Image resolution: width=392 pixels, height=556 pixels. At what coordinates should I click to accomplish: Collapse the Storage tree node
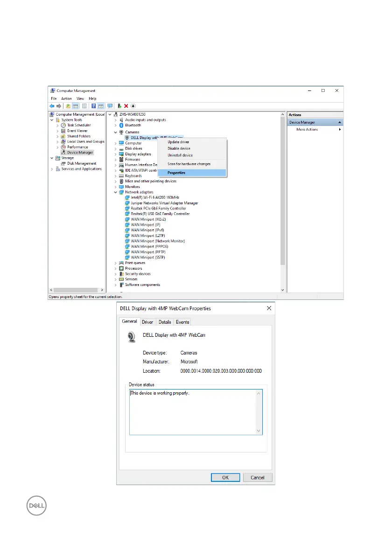[52, 158]
